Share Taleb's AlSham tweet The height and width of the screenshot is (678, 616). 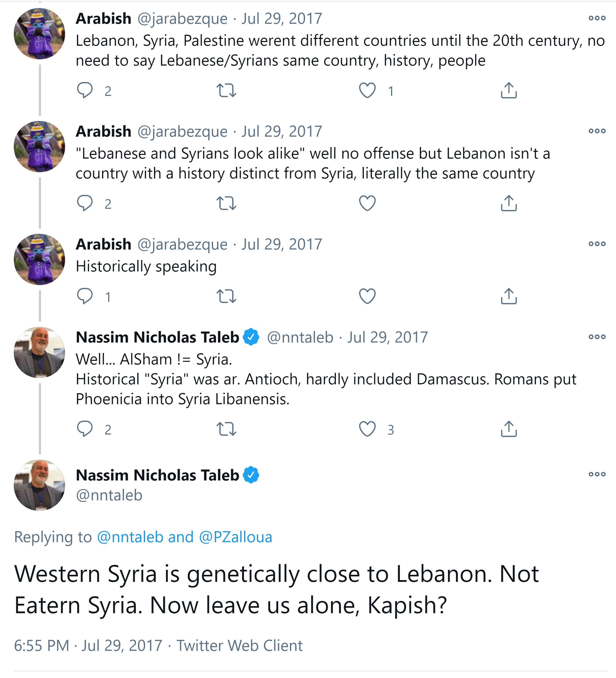(509, 429)
